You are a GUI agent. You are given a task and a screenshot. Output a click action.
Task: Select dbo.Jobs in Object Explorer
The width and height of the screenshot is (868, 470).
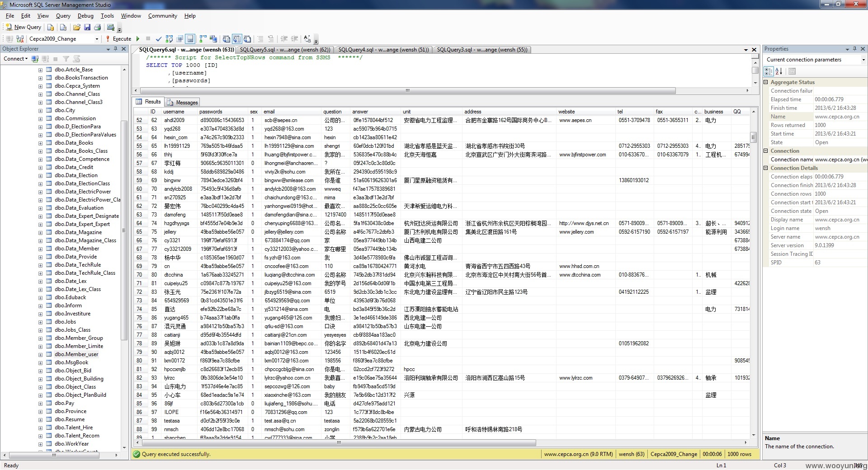click(66, 322)
